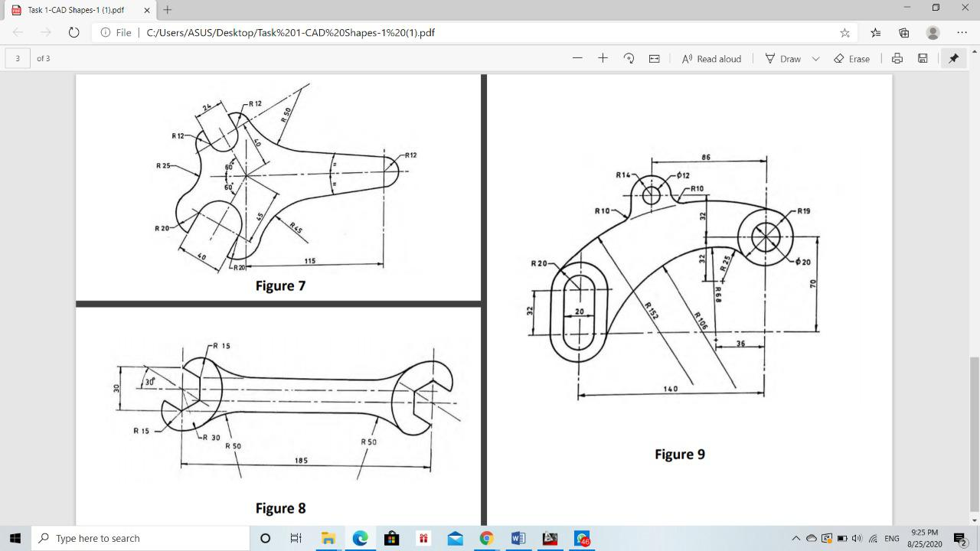Refresh the current page
The height and width of the screenshot is (551, 980).
73,32
